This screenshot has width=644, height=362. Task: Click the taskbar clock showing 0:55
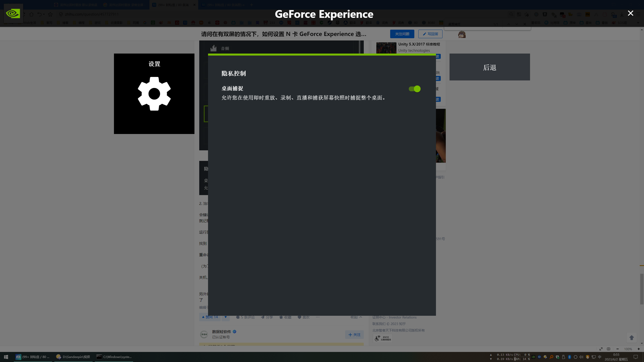click(x=616, y=357)
